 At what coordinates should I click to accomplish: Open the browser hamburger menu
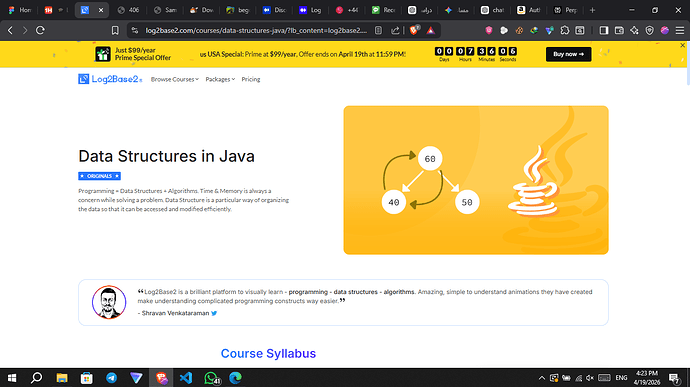[680, 30]
